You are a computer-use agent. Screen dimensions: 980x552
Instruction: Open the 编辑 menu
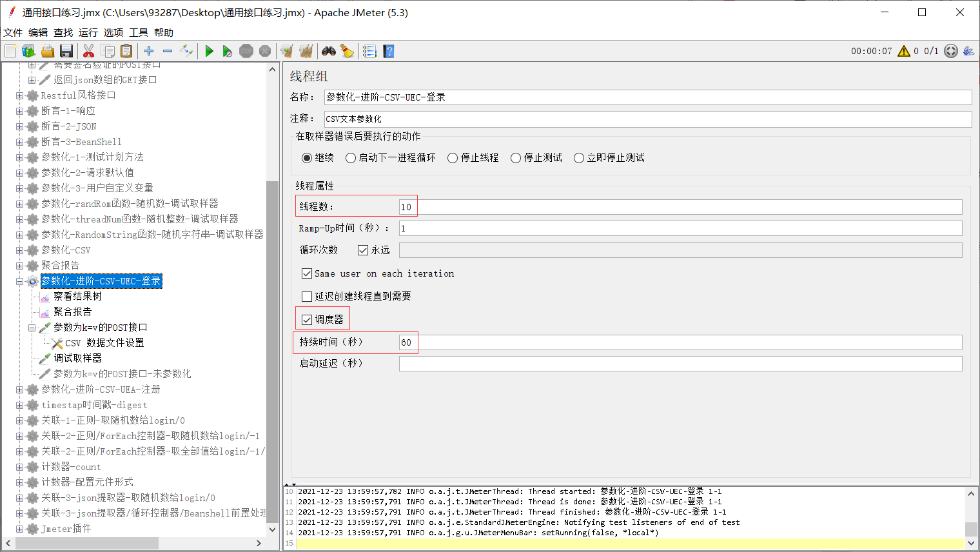pos(38,32)
